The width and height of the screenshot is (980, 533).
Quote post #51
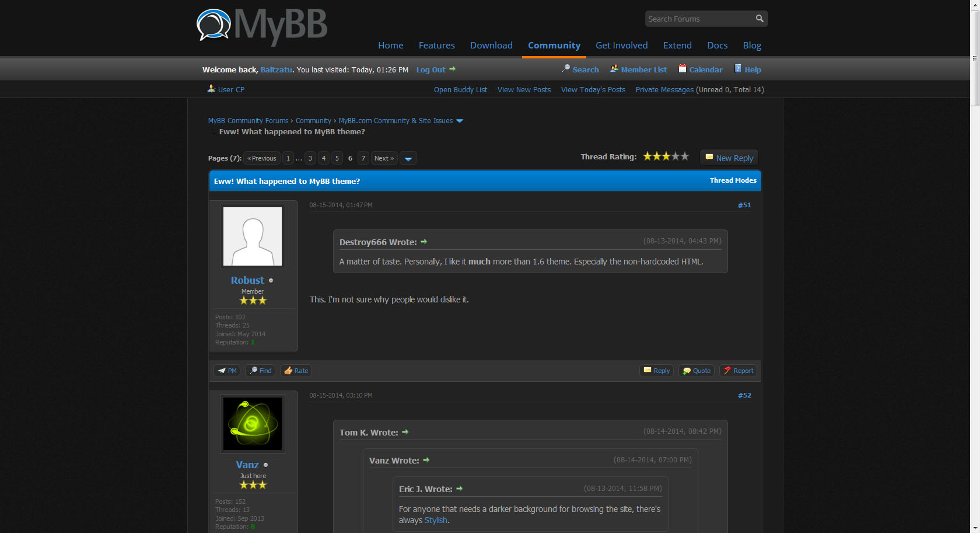coord(696,370)
